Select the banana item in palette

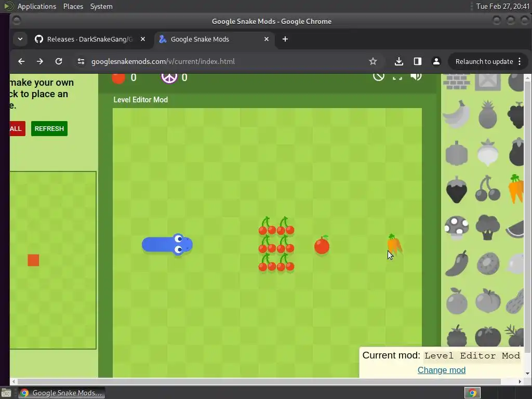(x=457, y=114)
